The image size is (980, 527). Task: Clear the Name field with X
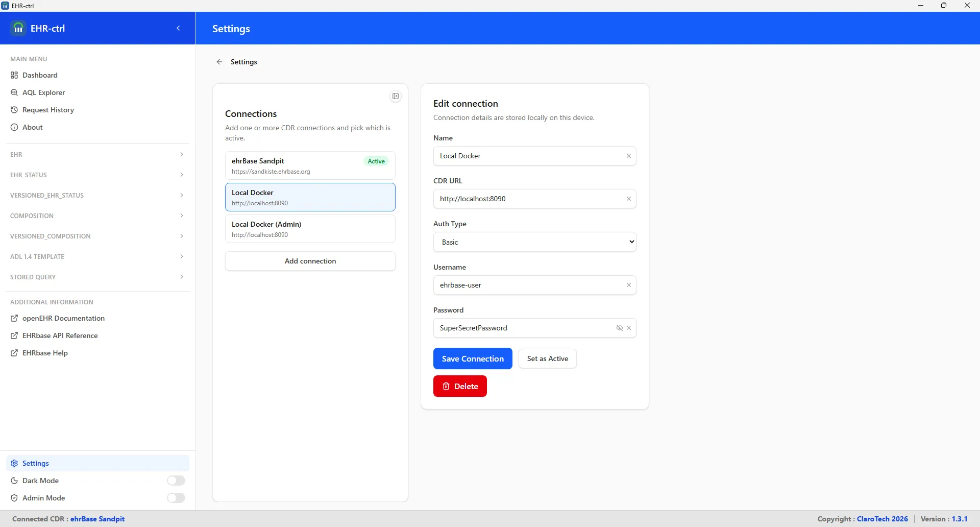[629, 156]
